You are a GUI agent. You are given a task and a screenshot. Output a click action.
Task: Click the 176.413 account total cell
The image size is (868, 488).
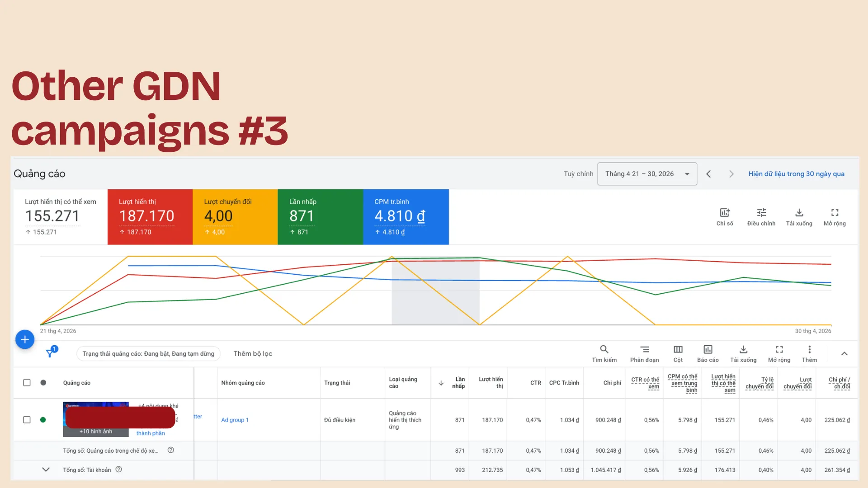pyautogui.click(x=725, y=470)
